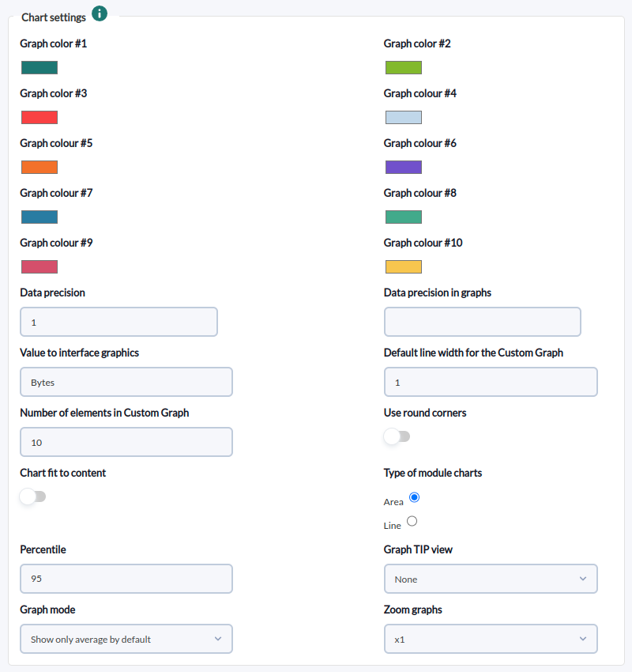The width and height of the screenshot is (632, 672).
Task: Focus the Data precision in graphs field
Action: click(483, 322)
